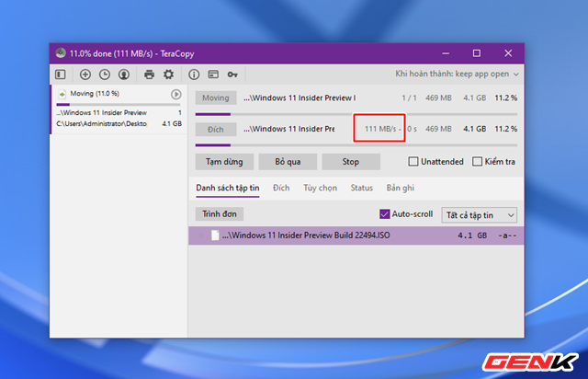Open history via the clock icon
The height and width of the screenshot is (379, 588).
click(105, 75)
